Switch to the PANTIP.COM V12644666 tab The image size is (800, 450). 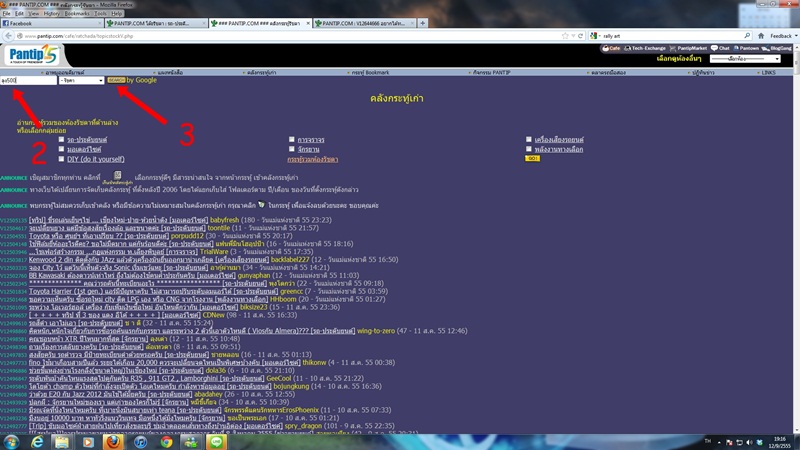click(x=363, y=23)
